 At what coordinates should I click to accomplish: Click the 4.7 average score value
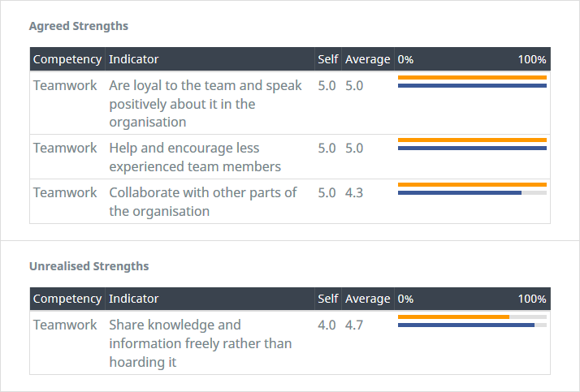pyautogui.click(x=354, y=325)
